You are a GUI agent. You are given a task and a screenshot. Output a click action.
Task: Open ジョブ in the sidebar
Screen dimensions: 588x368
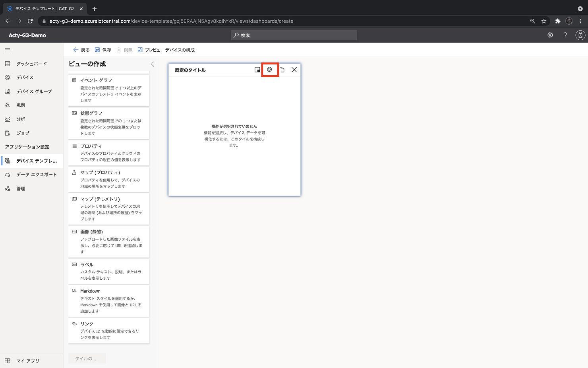[31, 133]
